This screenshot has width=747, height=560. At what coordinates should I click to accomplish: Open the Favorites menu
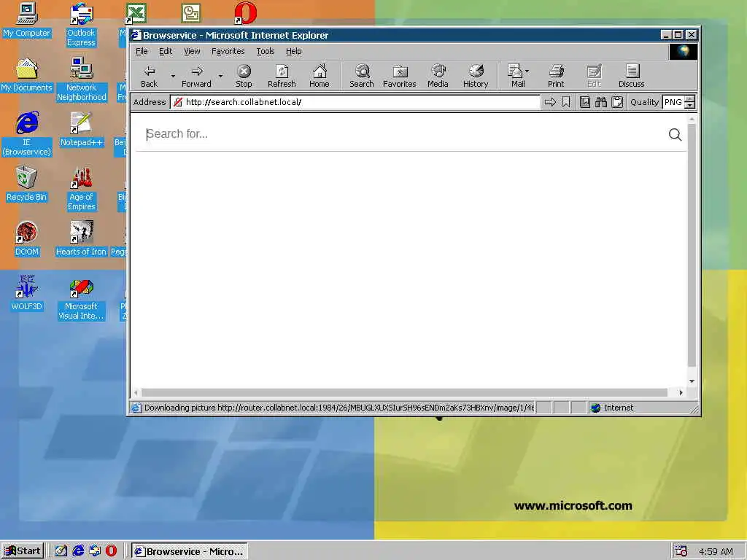228,52
